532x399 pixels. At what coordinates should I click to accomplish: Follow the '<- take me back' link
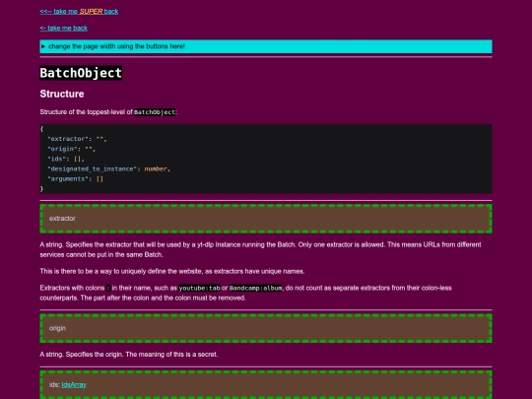tap(63, 28)
